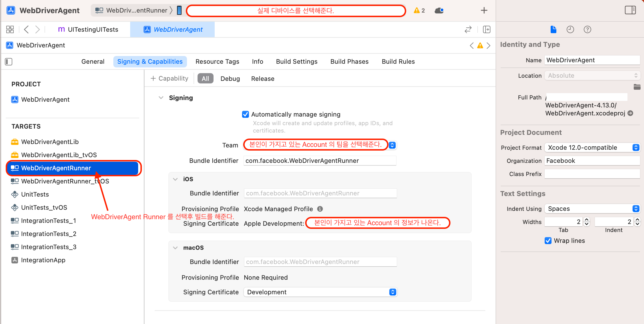Go back with the left chevron

coord(26,29)
